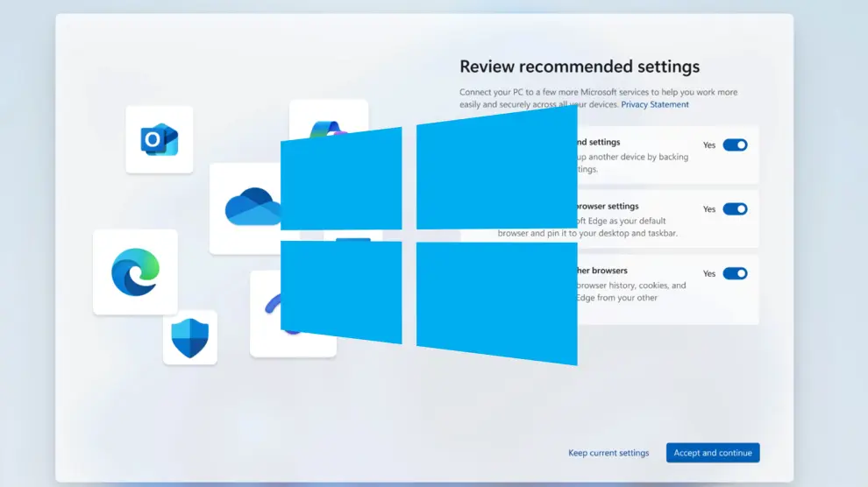Click the Outlook app icon
This screenshot has height=487, width=868.
[x=159, y=140]
